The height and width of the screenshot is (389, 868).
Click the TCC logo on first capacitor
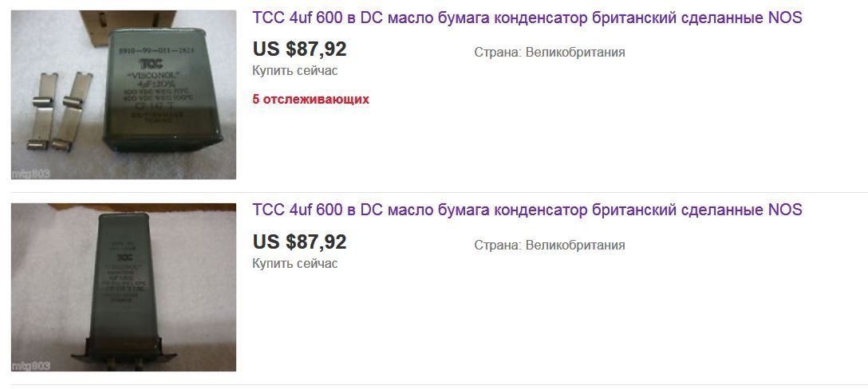tap(149, 62)
